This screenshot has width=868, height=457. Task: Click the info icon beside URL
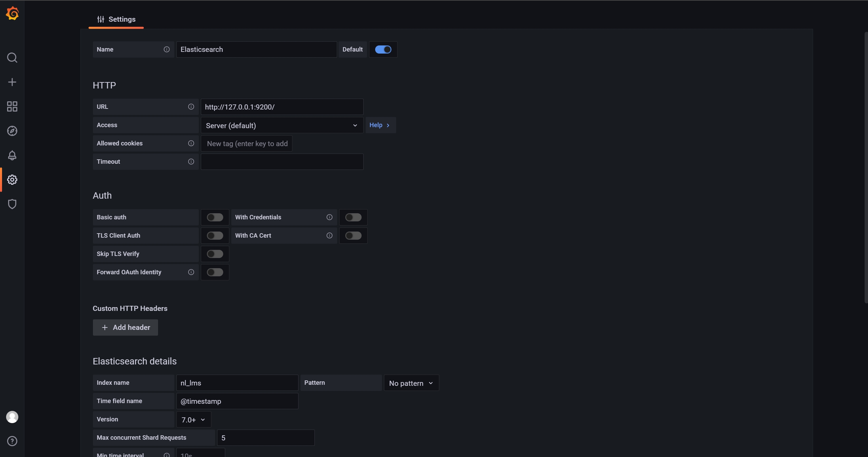coord(191,107)
